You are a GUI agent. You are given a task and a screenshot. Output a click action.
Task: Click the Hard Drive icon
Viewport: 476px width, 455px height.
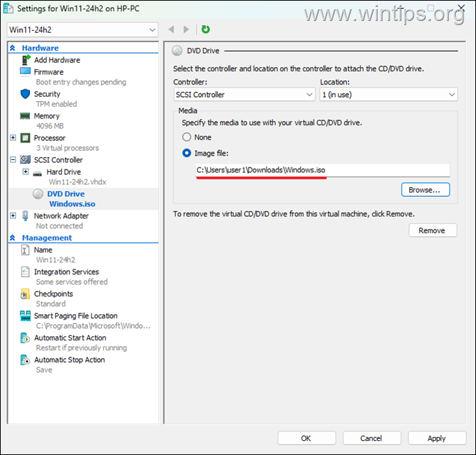click(x=37, y=173)
